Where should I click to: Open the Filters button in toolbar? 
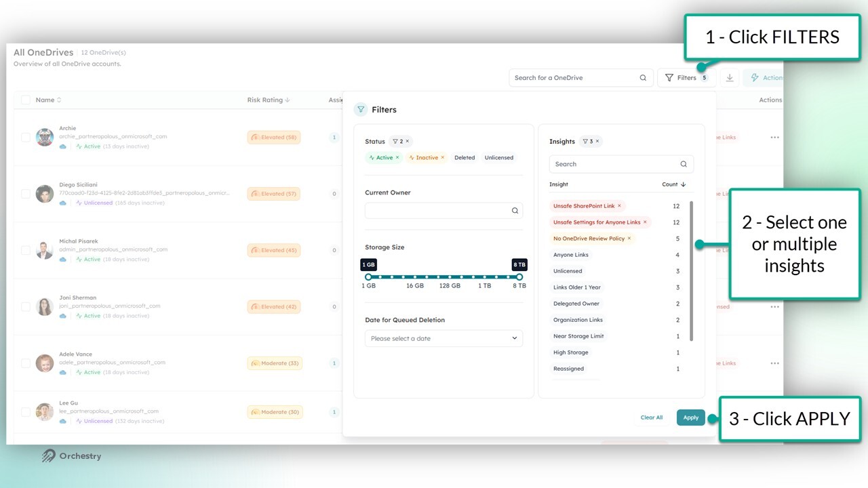(x=686, y=78)
